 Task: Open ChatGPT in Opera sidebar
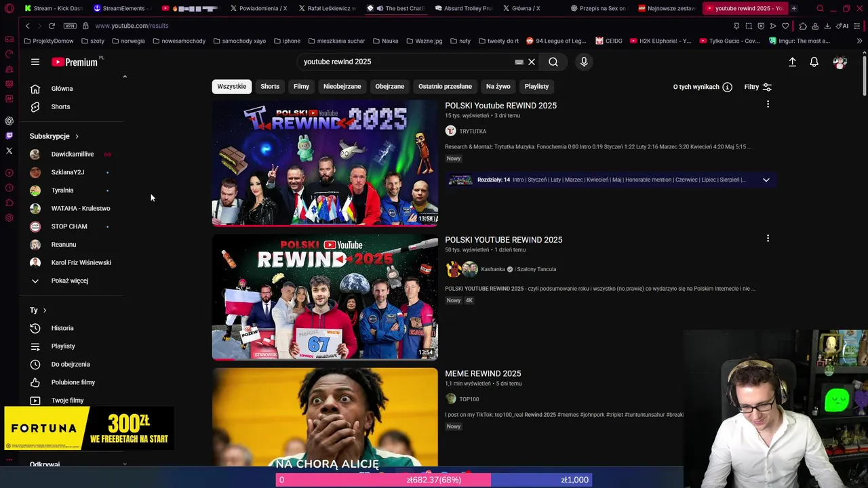pos(9,121)
